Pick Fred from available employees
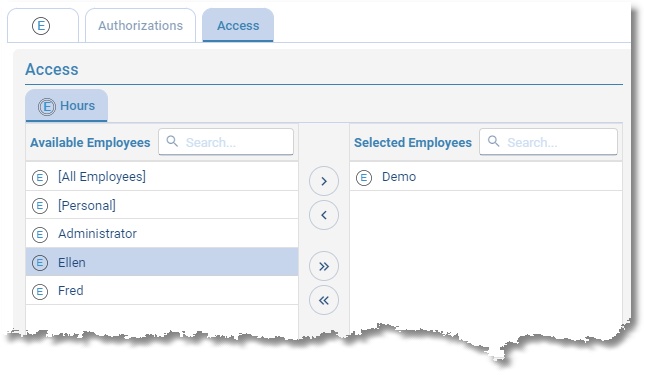Viewport: 645px width, 375px height. [162, 291]
